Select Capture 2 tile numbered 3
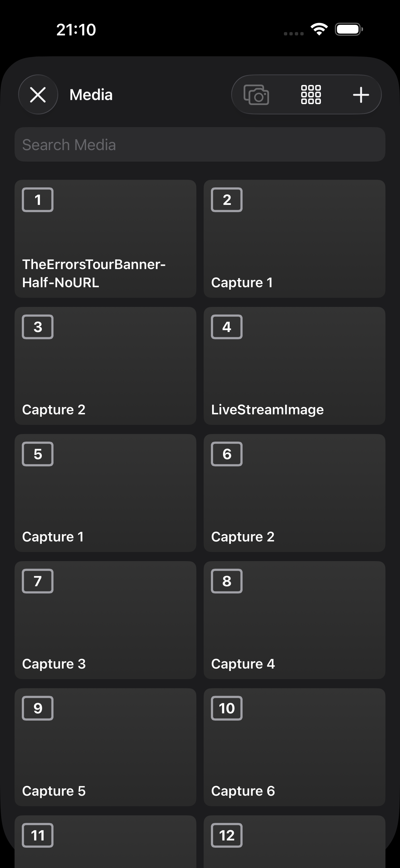Image resolution: width=400 pixels, height=868 pixels. [x=105, y=366]
